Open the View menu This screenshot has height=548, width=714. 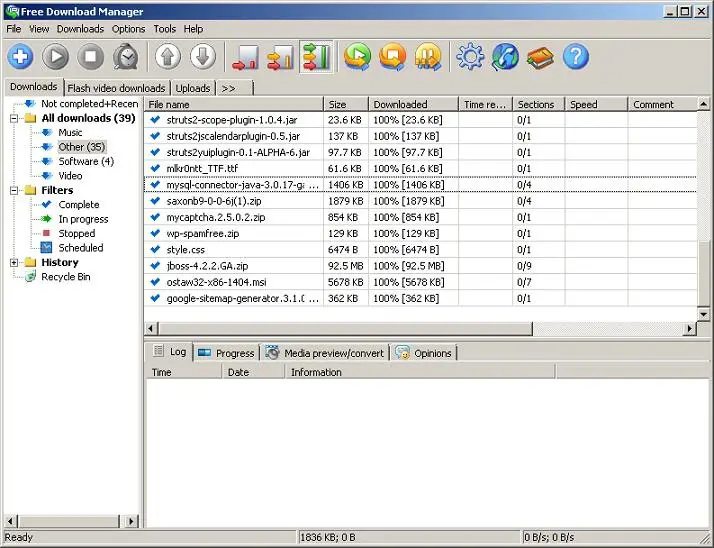[x=39, y=29]
